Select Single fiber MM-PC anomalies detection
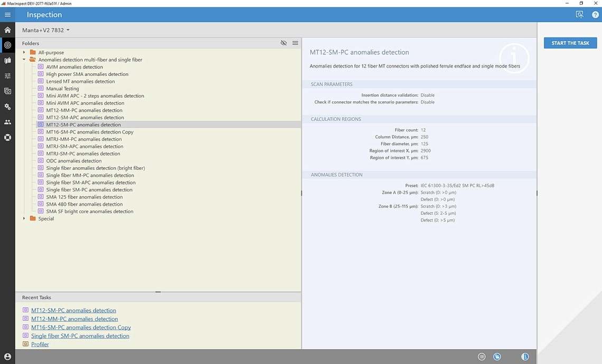602x364 pixels. click(x=90, y=175)
